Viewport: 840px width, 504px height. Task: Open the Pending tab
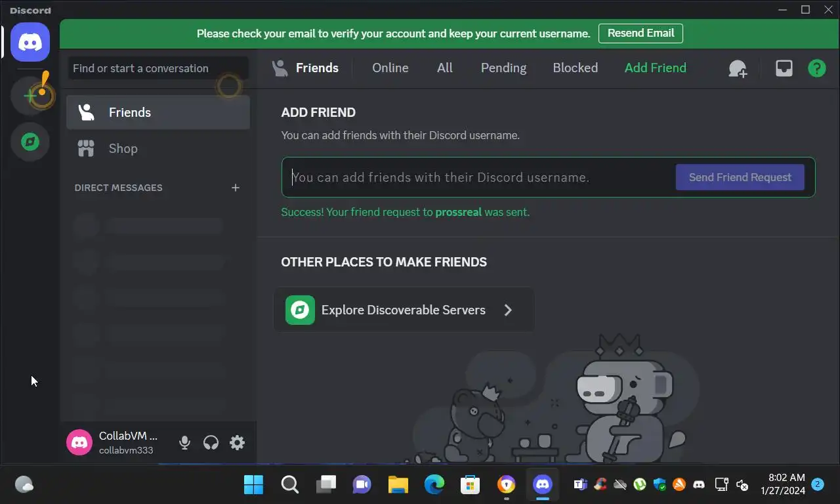[x=503, y=68]
